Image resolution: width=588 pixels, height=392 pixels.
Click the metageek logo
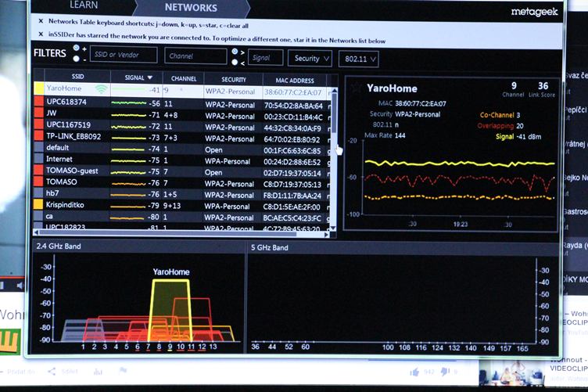pyautogui.click(x=534, y=13)
